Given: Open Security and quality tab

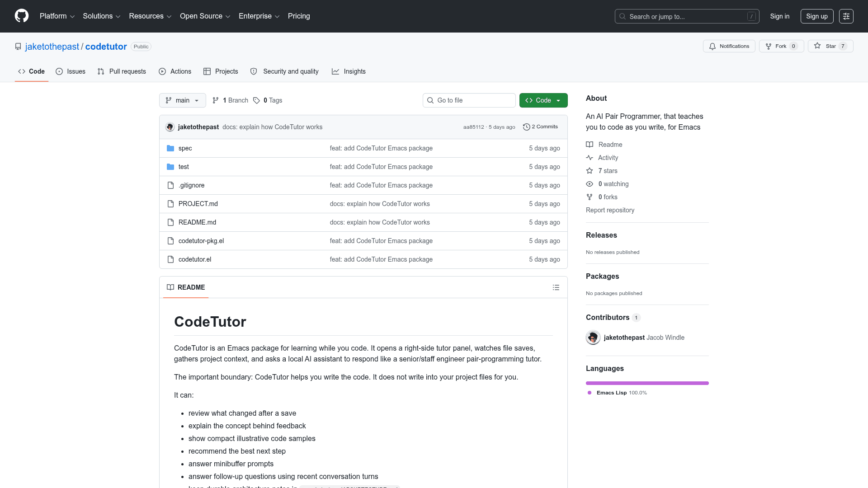Looking at the screenshot, I should coord(284,71).
